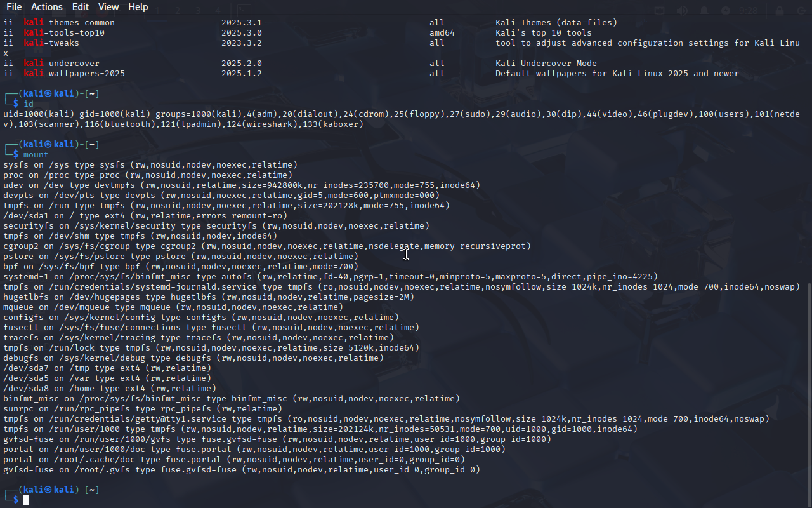This screenshot has width=812, height=508.
Task: Click 'systemd-1 on /proc/sys/fs/binfmt_misc' line
Action: (331, 277)
